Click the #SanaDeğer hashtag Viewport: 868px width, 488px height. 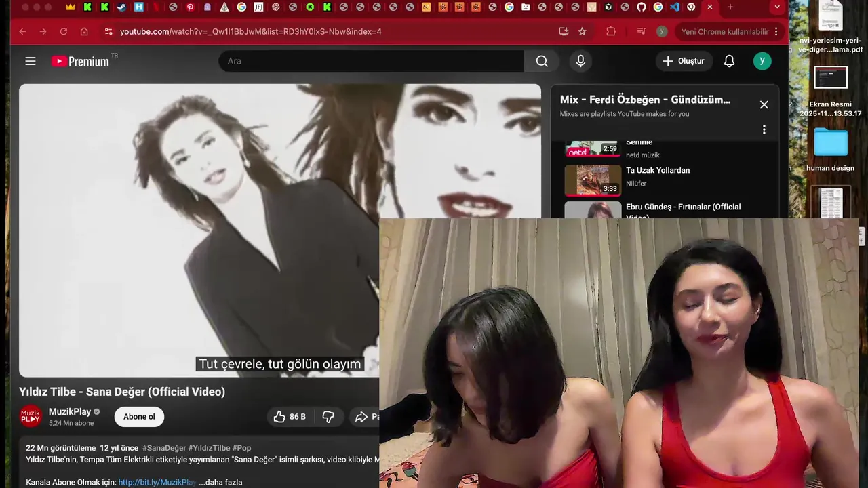click(x=163, y=448)
